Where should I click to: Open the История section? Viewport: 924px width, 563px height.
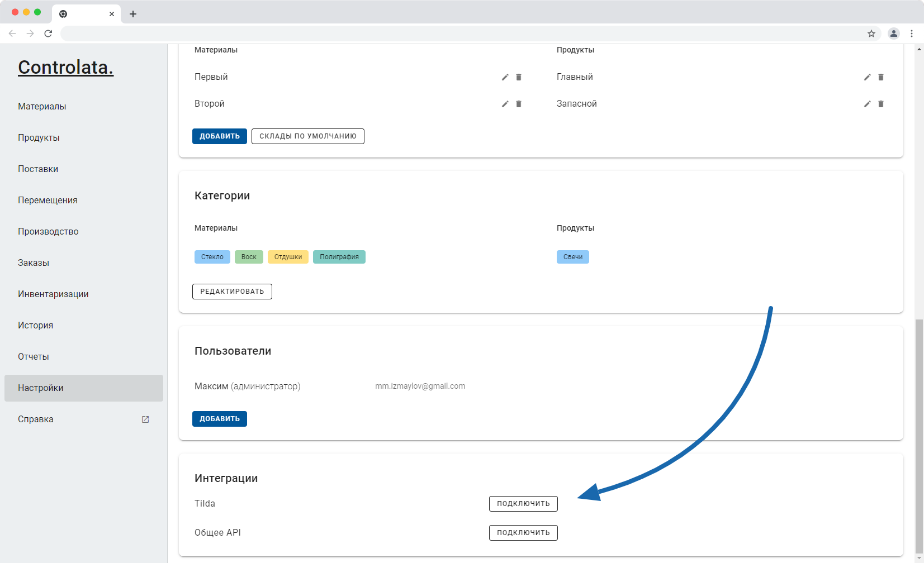point(84,326)
